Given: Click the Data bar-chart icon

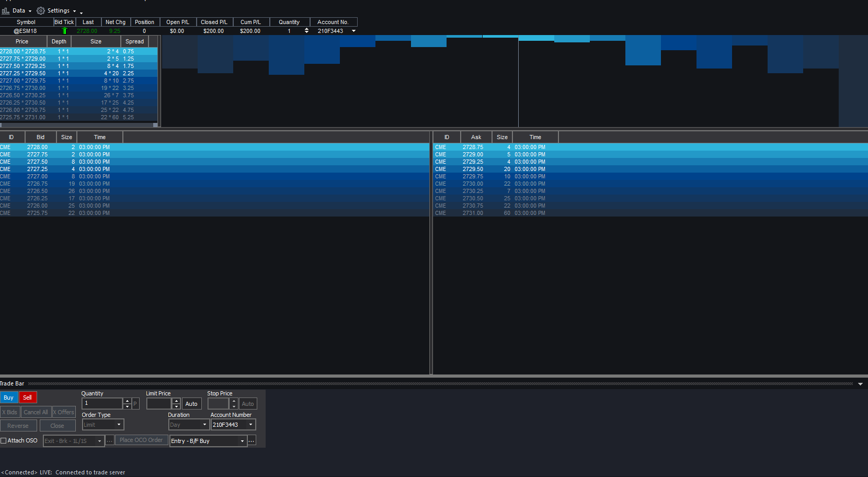Looking at the screenshot, I should (x=6, y=10).
